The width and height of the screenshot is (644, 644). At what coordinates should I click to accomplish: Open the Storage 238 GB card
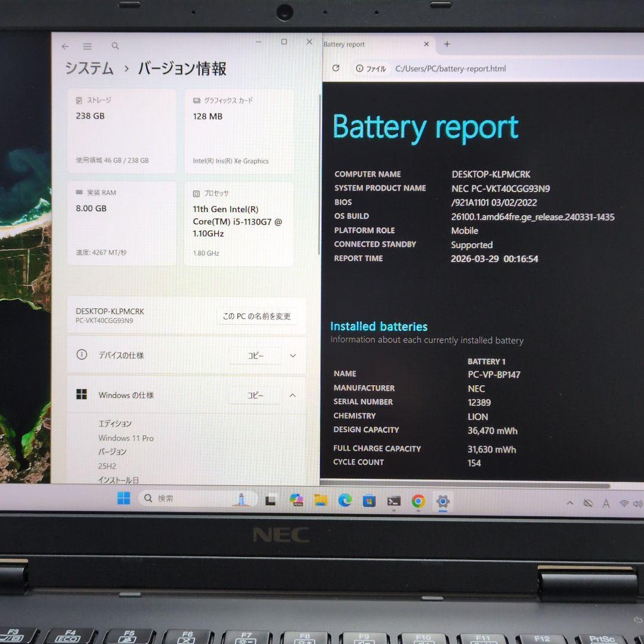coord(122,131)
